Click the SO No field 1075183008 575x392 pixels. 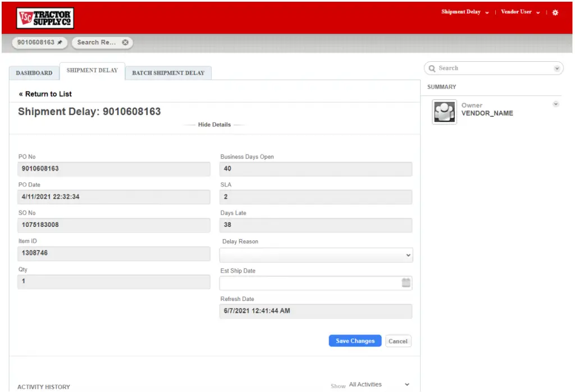(114, 225)
